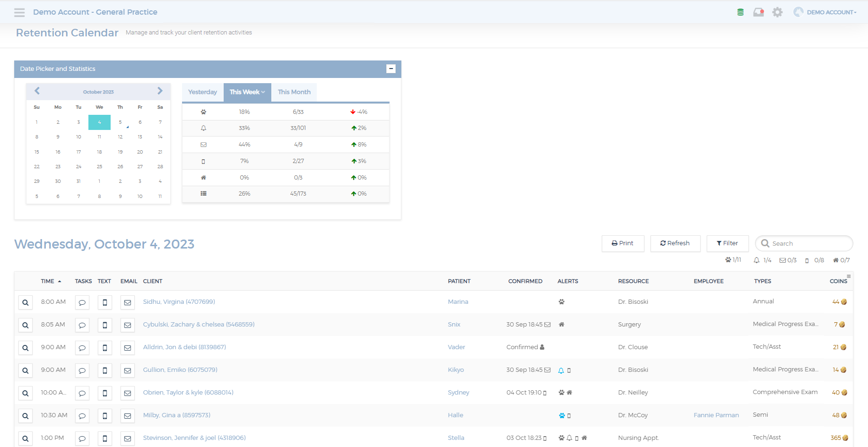The image size is (868, 447).
Task: View details for Sidhu, Virgina appointment
Action: [26, 302]
